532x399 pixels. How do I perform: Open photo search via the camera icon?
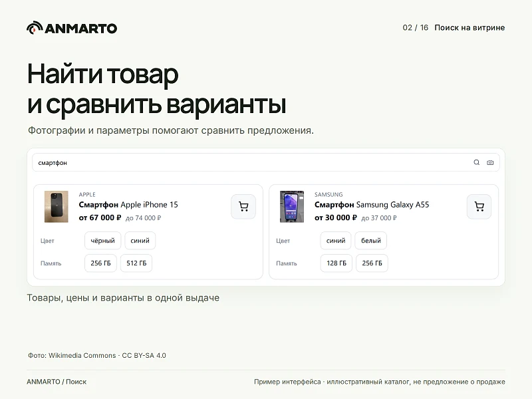(490, 162)
